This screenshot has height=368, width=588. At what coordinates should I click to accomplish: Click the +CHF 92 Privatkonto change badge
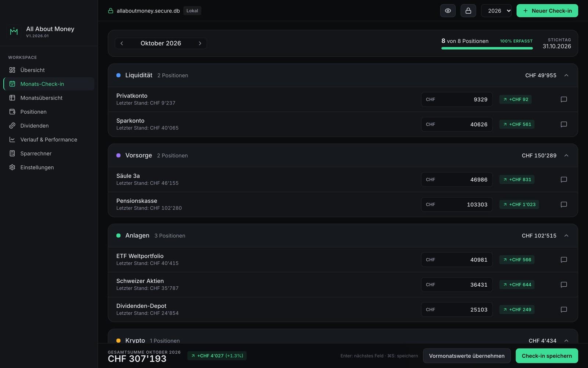[x=516, y=99]
